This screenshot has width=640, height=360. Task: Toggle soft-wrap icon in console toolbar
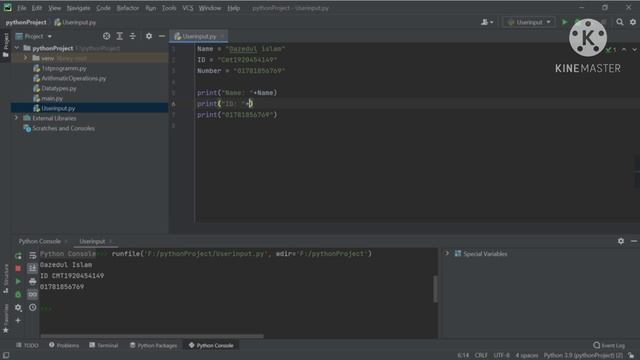point(33,256)
